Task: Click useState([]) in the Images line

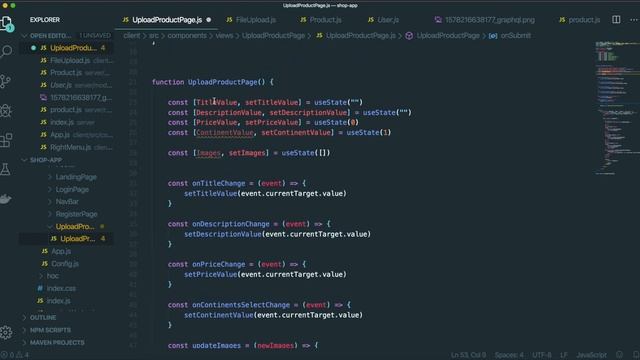Action: pyautogui.click(x=305, y=153)
